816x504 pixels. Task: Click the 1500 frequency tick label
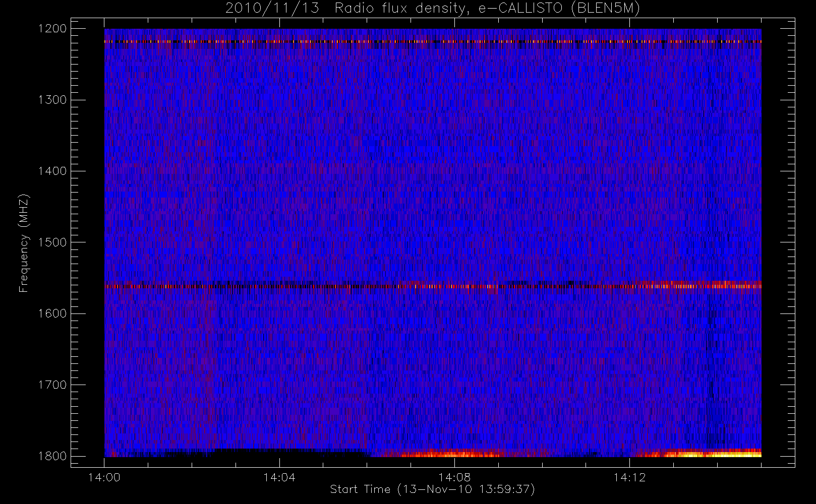(x=52, y=242)
